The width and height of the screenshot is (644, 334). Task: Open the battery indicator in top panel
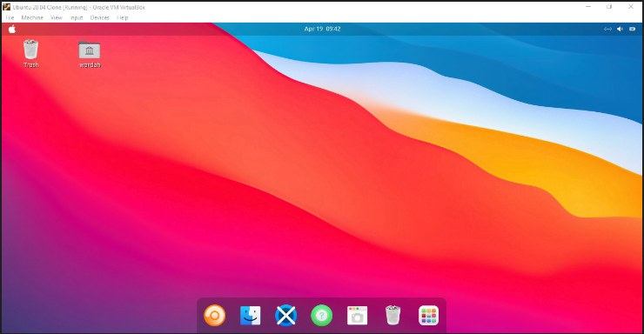tap(632, 29)
